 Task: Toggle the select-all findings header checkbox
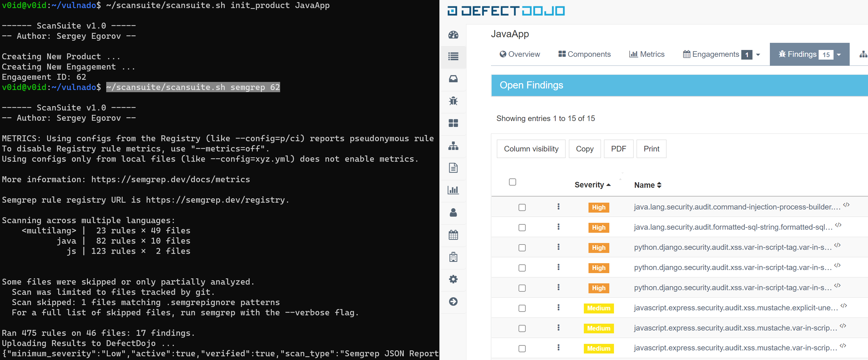[512, 182]
